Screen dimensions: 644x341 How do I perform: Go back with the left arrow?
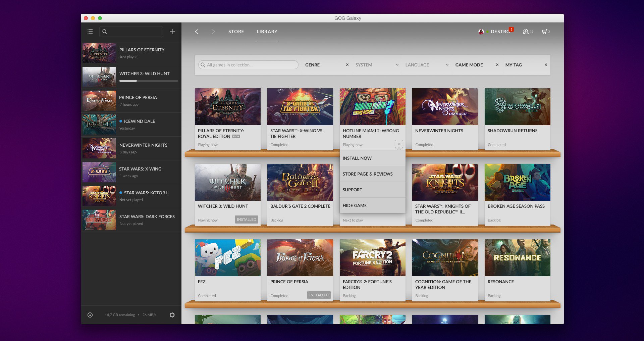[197, 32]
